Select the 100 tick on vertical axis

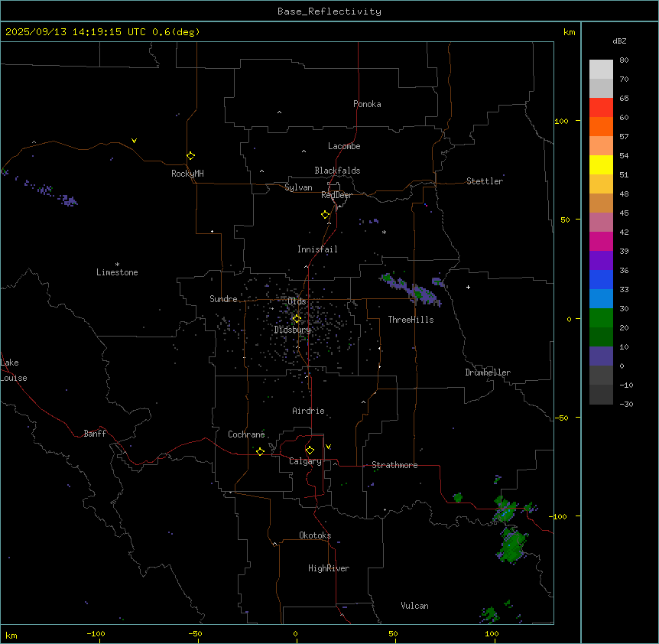561,121
